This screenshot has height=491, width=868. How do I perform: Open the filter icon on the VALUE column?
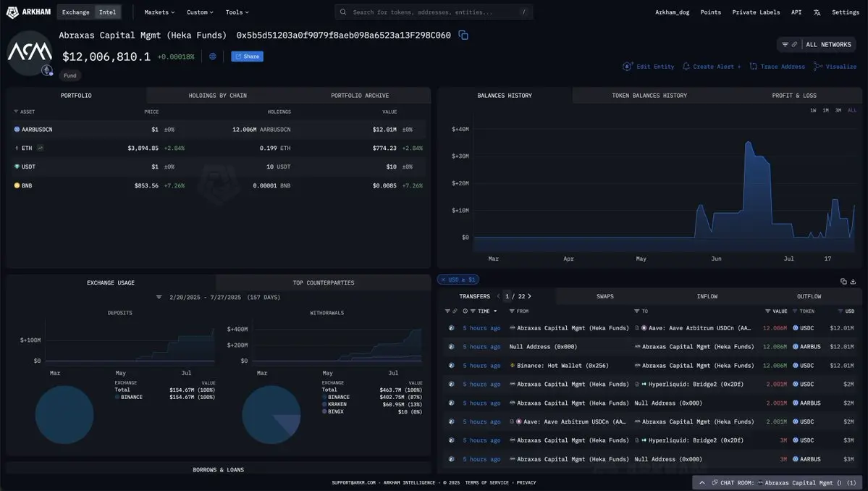coord(768,311)
